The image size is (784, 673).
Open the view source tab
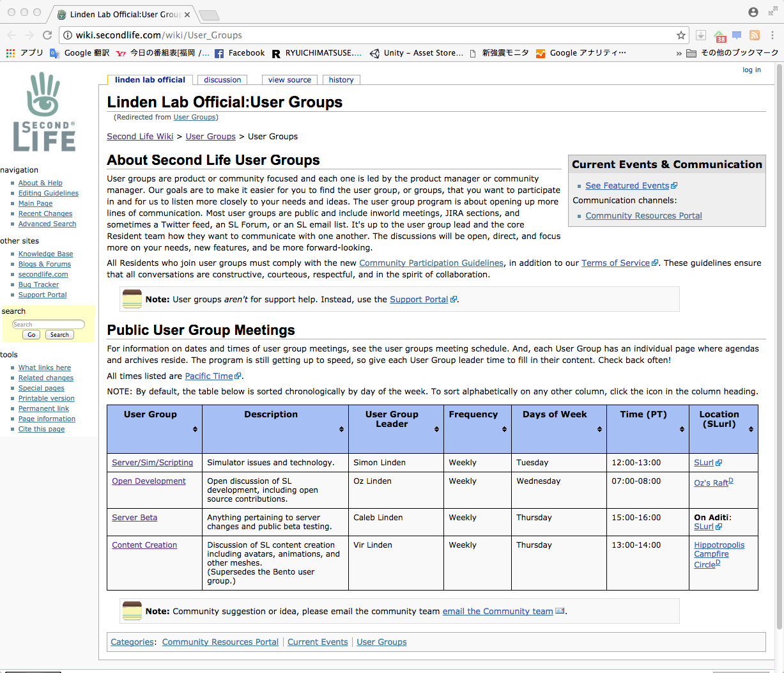[289, 80]
